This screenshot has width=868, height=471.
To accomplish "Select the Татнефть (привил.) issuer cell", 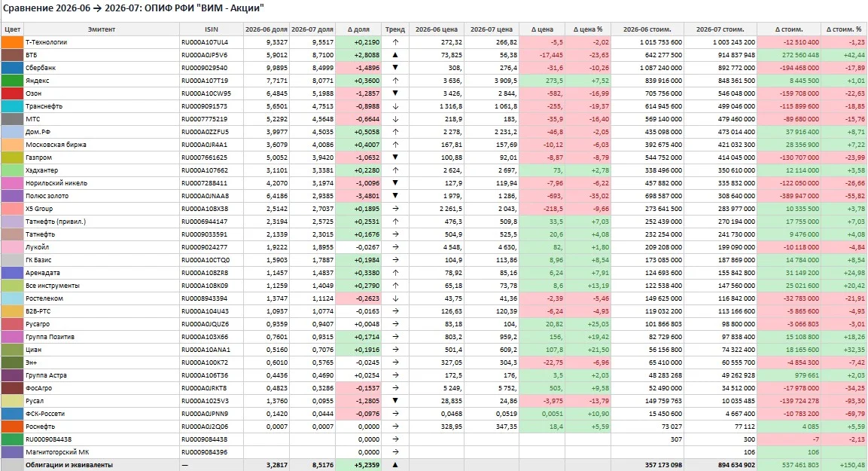I will coord(102,221).
